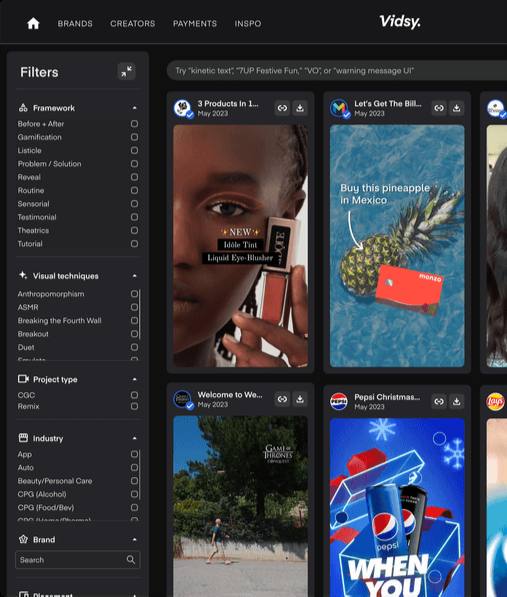
Task: Go to the home icon in the navbar
Action: (33, 24)
